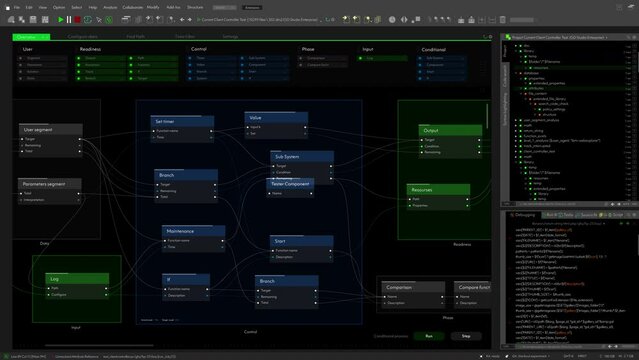639x360 pixels.
Task: Expand the user_segment_analysis tree item
Action: pyautogui.click(x=516, y=120)
